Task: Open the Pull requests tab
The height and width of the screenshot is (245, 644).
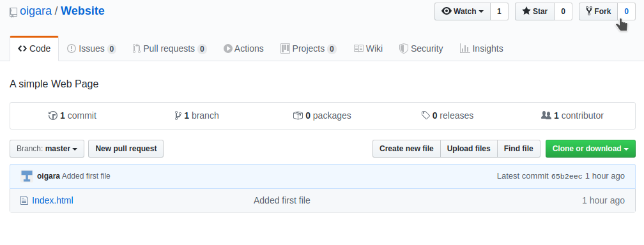Action: (169, 48)
